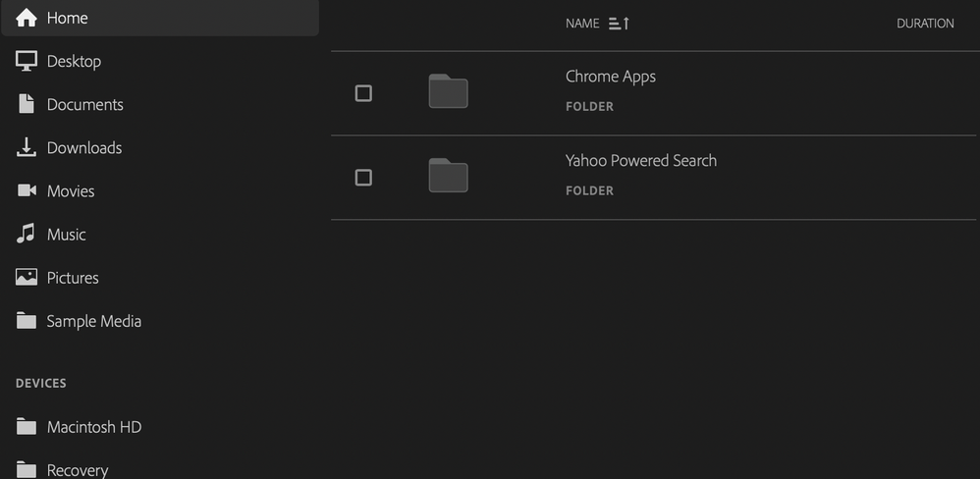Click the Movies camera icon
This screenshot has width=980, height=479.
coord(27,190)
